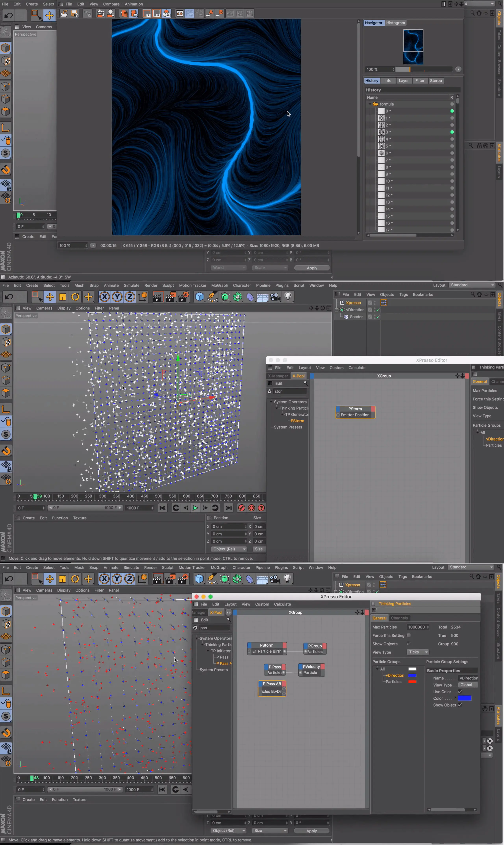Toggle the Show Object checkbox under Basic Properties

pos(460,705)
